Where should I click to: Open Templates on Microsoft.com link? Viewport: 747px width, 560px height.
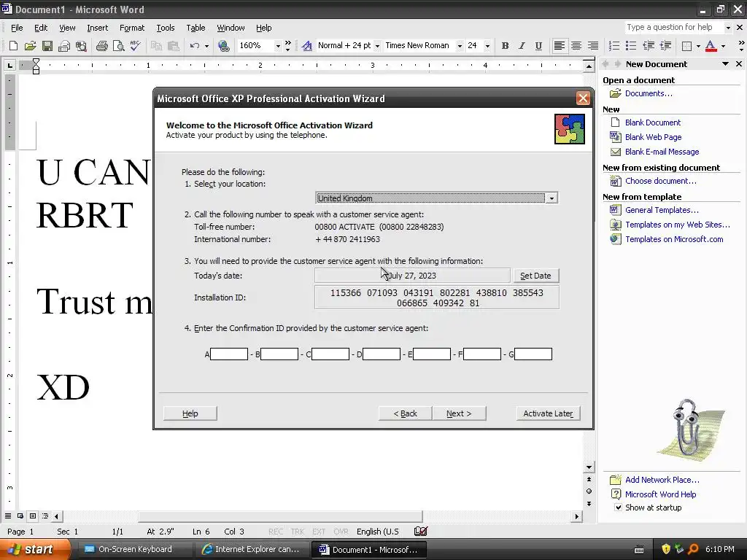[674, 239]
